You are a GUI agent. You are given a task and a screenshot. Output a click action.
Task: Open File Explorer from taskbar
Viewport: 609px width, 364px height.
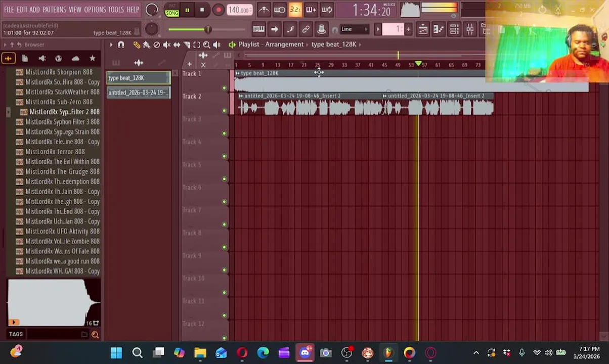pyautogui.click(x=200, y=352)
